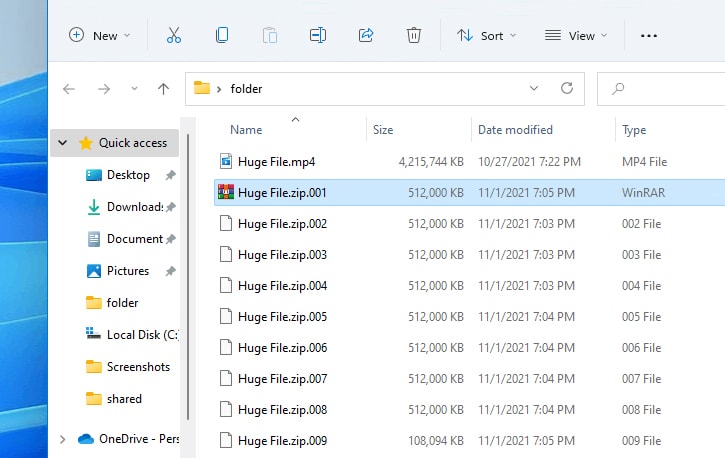
Task: Click blank file icon of Huge File.zip.002
Action: click(226, 223)
